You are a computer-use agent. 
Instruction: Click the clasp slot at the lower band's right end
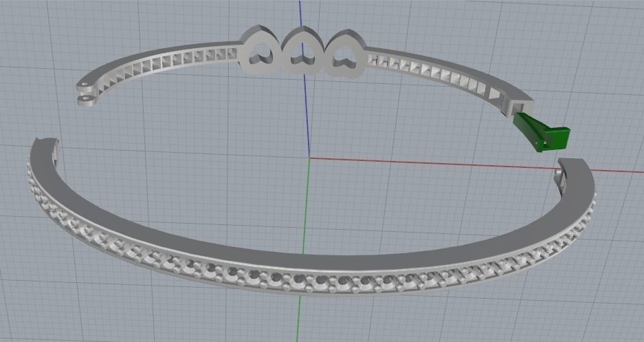pos(561,180)
